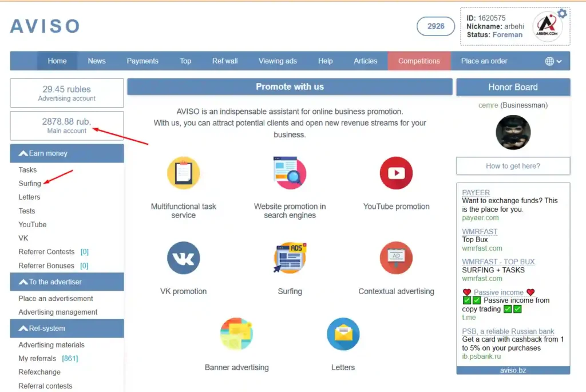Viewport: 586px width, 392px height.
Task: Go to Payments in navigation bar
Action: click(x=142, y=61)
